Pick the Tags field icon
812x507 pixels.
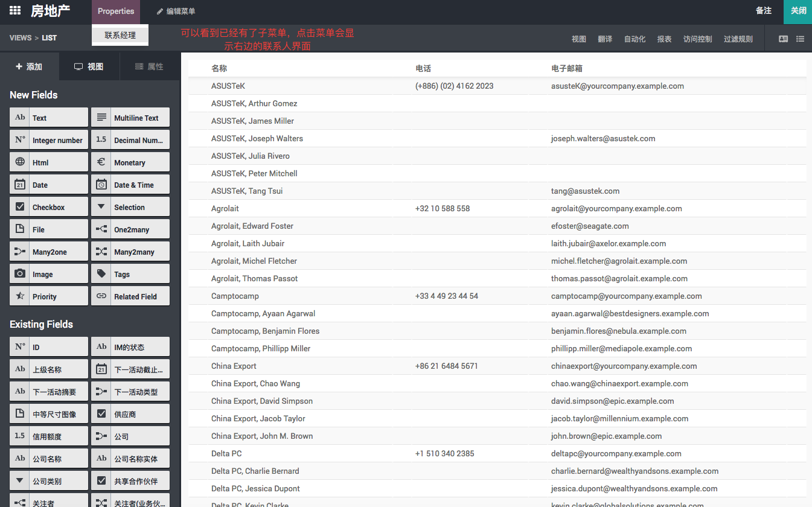click(x=101, y=274)
